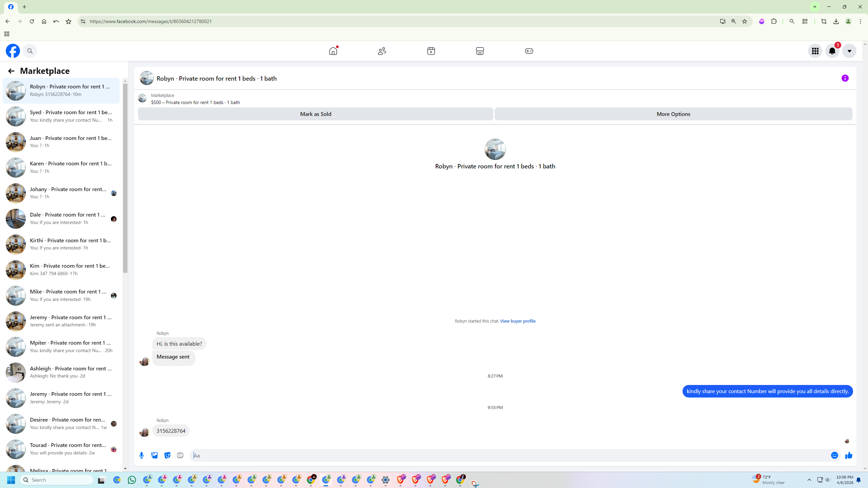Open the Karen conversation

pos(61,167)
